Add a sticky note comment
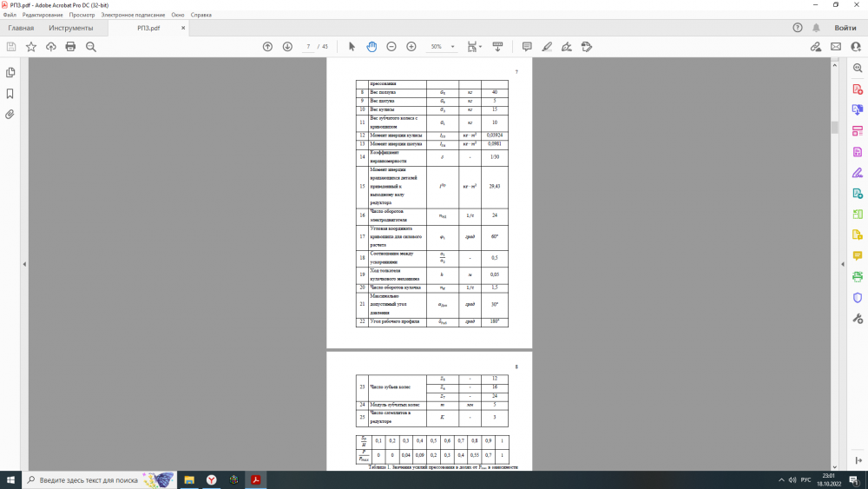 click(x=527, y=47)
